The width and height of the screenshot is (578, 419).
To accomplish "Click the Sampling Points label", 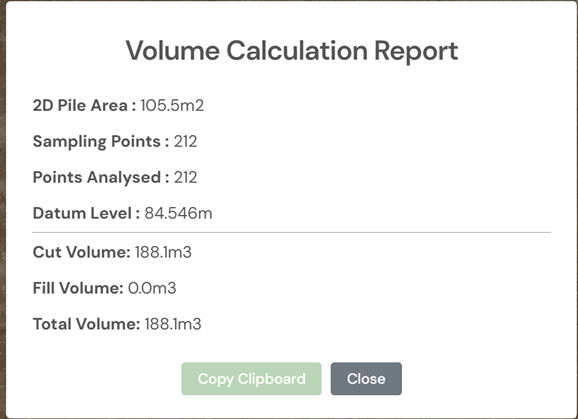I will (x=101, y=142).
